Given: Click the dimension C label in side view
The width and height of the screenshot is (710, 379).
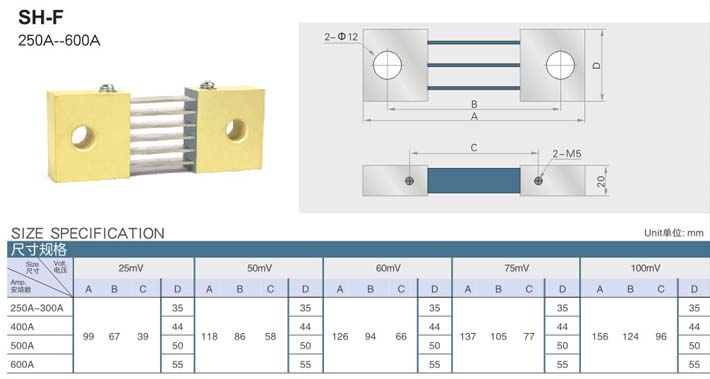Looking at the screenshot, I should tap(474, 148).
